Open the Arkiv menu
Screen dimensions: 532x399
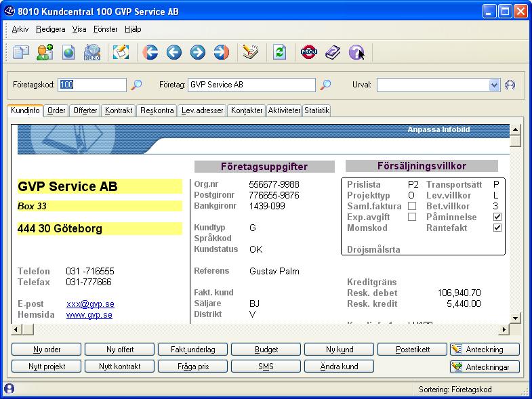(x=20, y=29)
